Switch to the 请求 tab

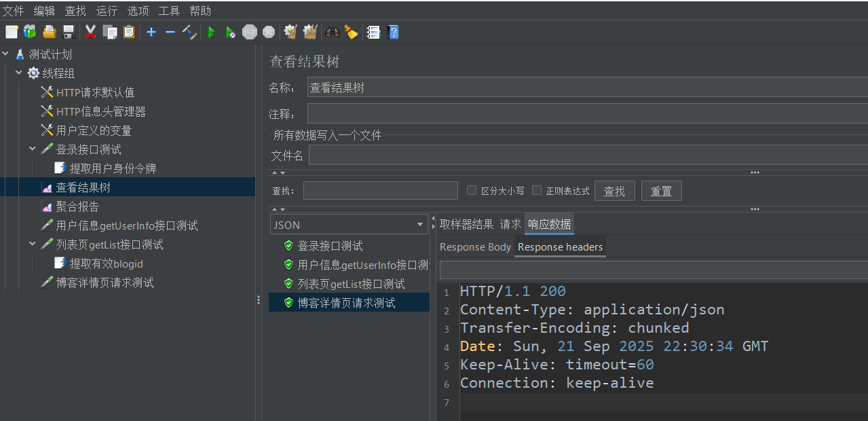tap(510, 224)
